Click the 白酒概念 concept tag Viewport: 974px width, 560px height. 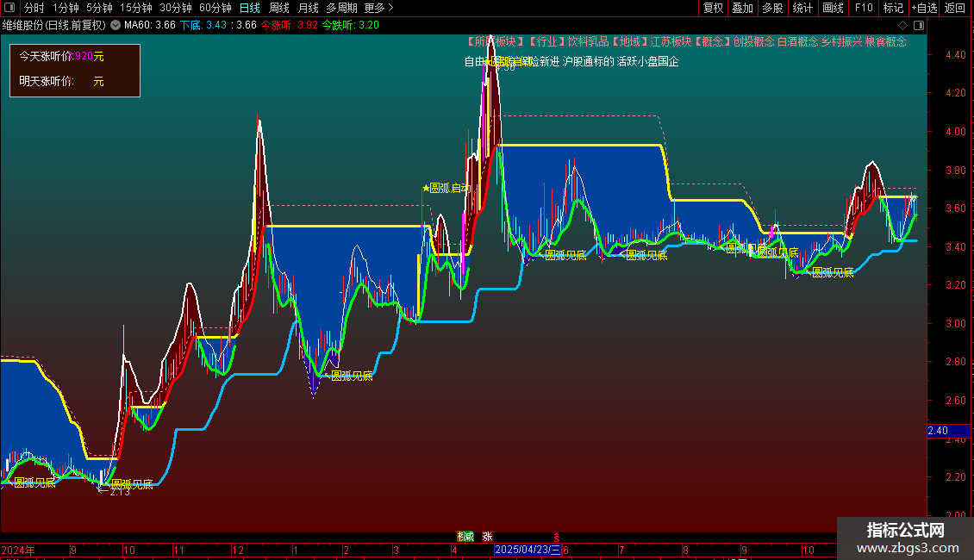point(797,41)
